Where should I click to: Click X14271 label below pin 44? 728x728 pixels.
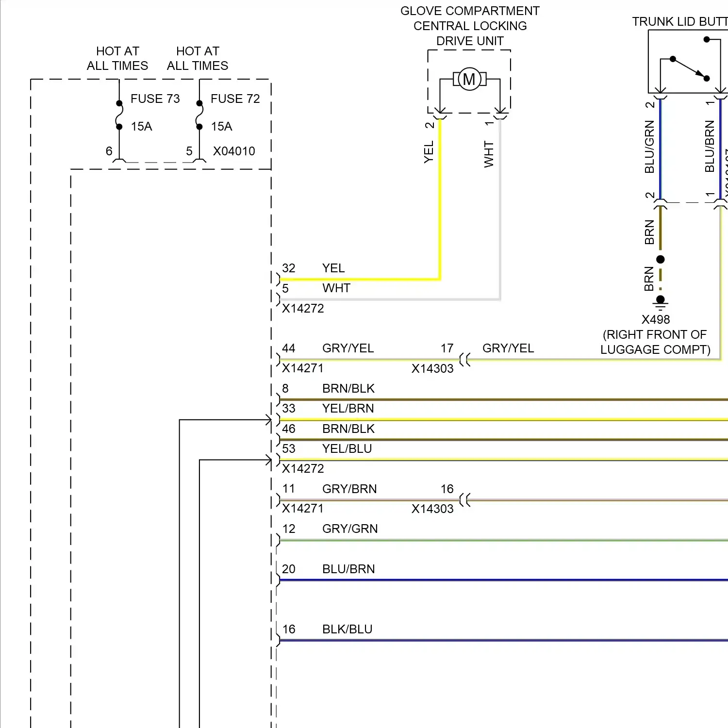coord(303,368)
